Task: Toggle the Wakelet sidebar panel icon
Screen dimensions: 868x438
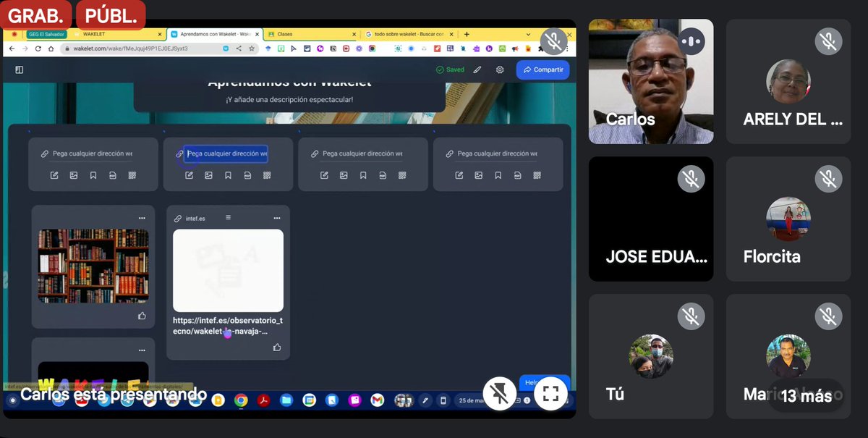Action: pos(19,70)
